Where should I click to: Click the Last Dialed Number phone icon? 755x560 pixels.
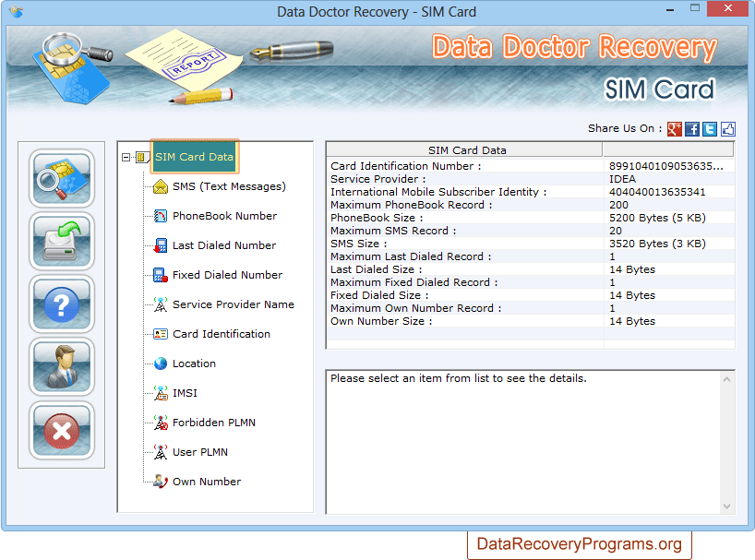(x=161, y=245)
